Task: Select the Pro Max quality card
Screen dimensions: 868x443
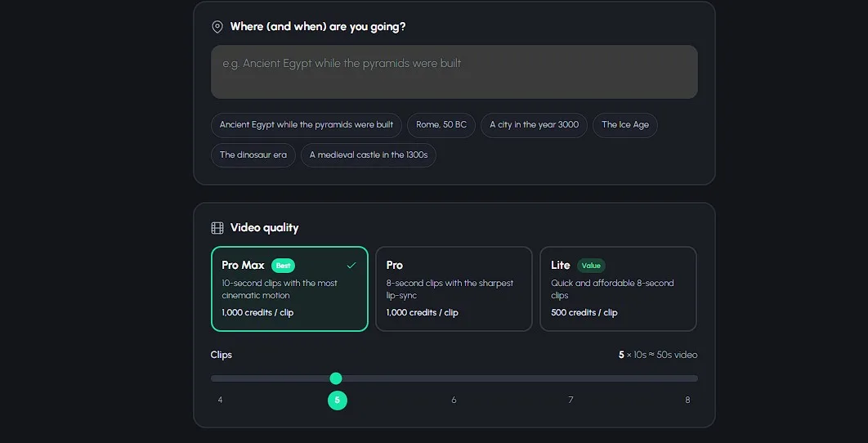Action: [x=289, y=289]
